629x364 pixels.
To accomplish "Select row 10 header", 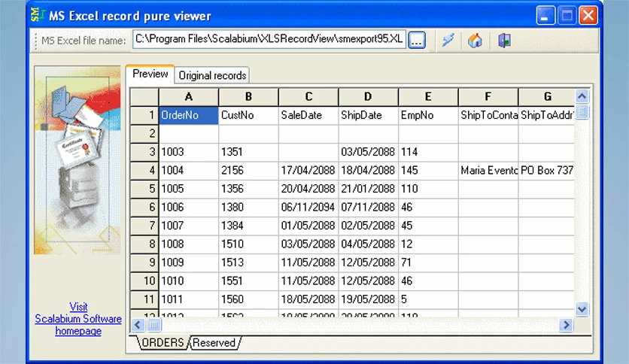I will pos(144,281).
